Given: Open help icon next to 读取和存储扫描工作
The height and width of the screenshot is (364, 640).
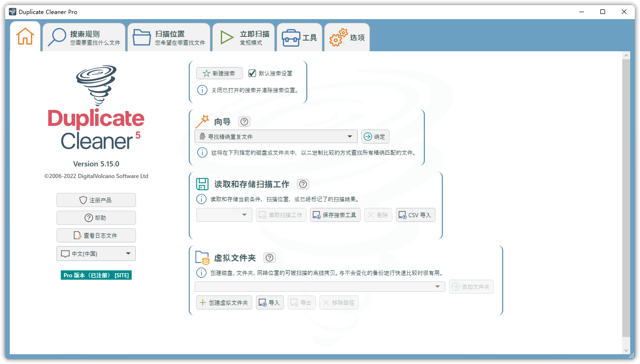Looking at the screenshot, I should point(303,184).
